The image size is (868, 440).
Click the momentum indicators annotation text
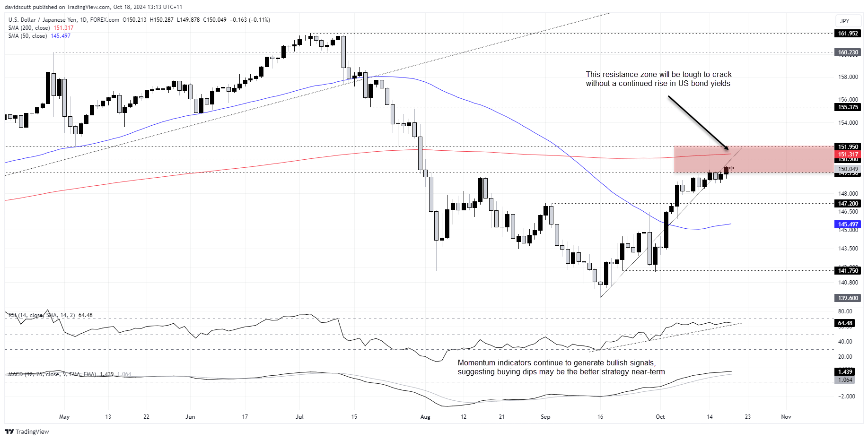pyautogui.click(x=561, y=367)
